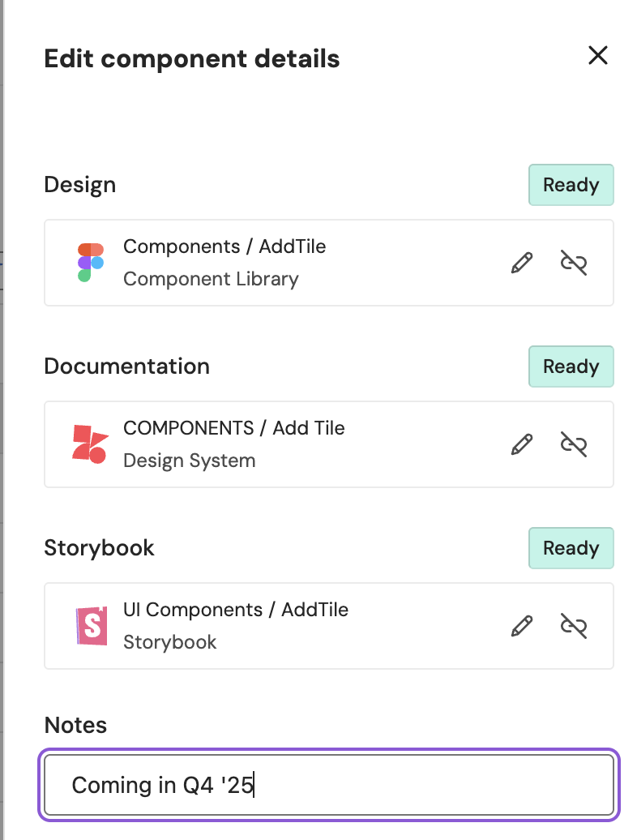This screenshot has height=840, width=637.
Task: Click the Design section's Ready status badge
Action: pos(571,185)
